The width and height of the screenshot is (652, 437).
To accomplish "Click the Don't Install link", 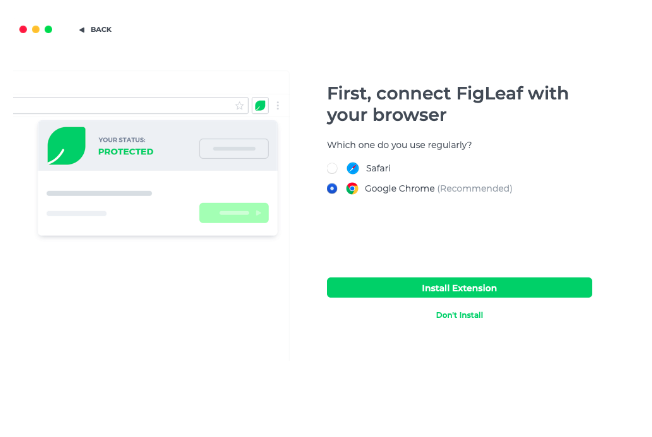I will click(459, 315).
